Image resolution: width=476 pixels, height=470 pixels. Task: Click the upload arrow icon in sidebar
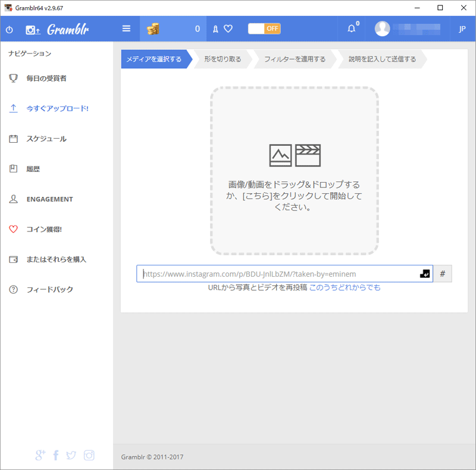pyautogui.click(x=13, y=108)
